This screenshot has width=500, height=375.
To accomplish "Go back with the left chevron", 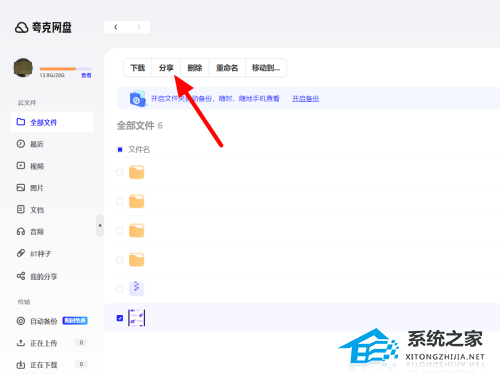I will click(x=116, y=27).
